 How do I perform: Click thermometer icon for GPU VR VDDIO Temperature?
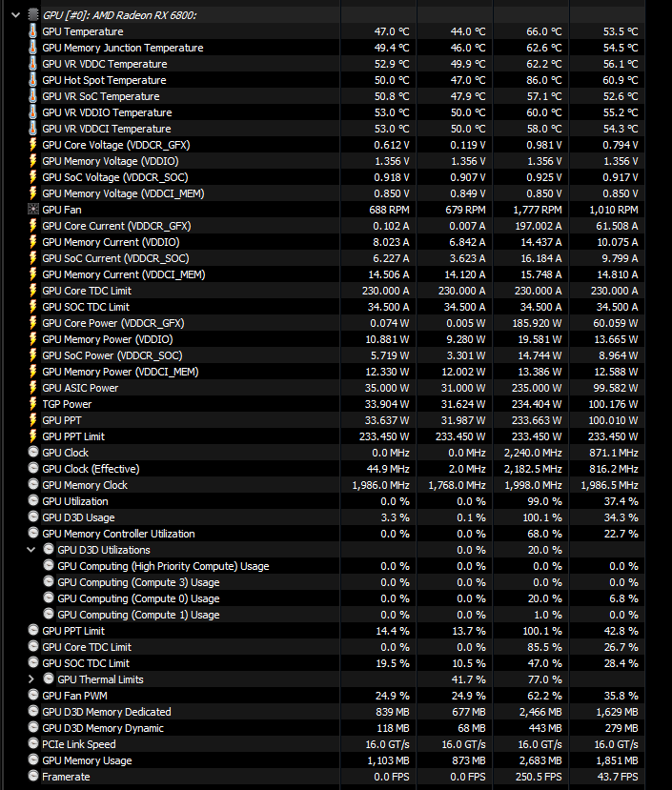click(x=32, y=112)
